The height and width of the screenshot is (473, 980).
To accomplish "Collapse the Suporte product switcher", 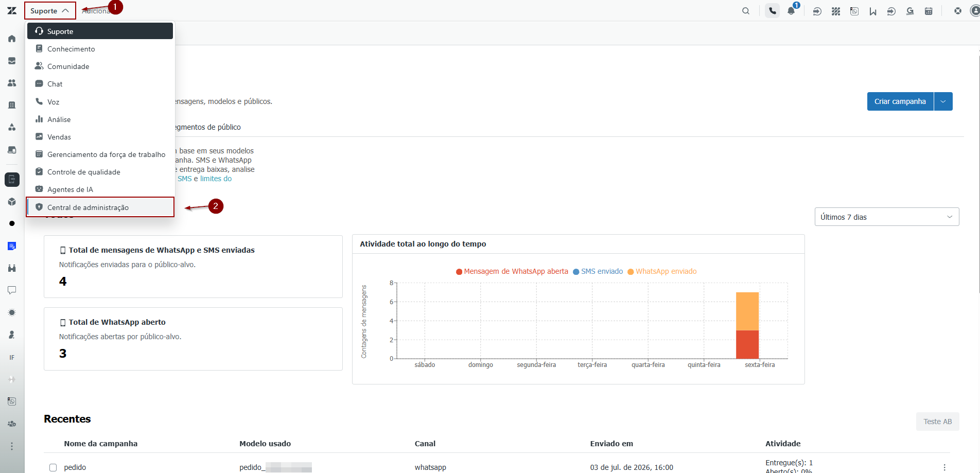I will click(50, 11).
